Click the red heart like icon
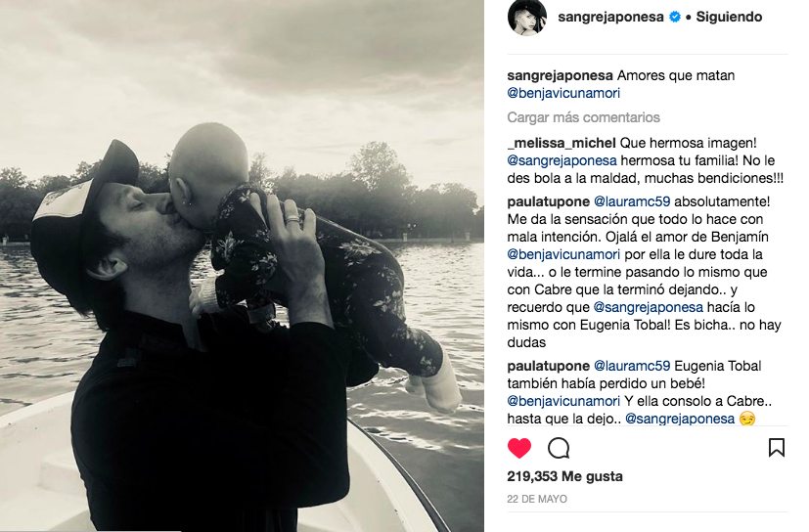Viewport: 809px width, 532px height. coord(519,448)
